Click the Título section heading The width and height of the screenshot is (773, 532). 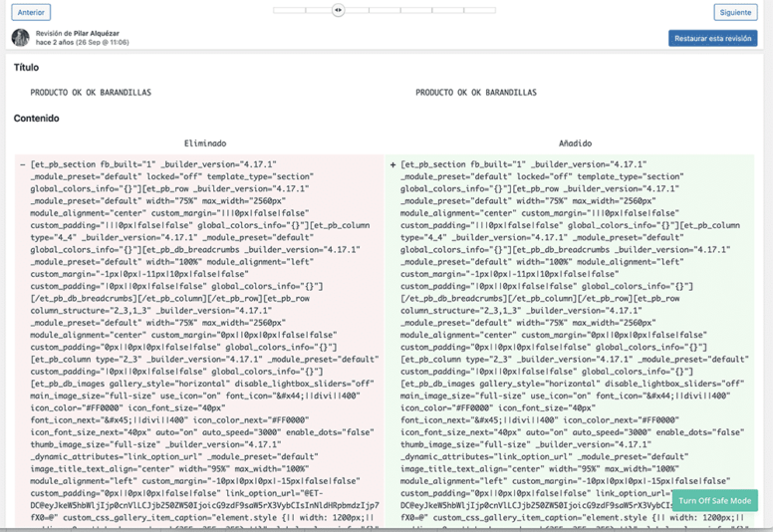[27, 68]
